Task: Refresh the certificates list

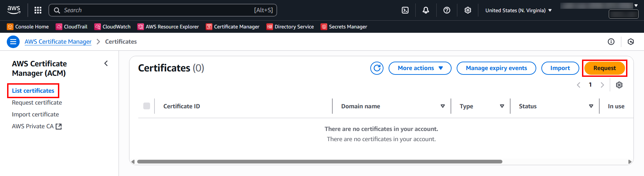Action: [377, 68]
